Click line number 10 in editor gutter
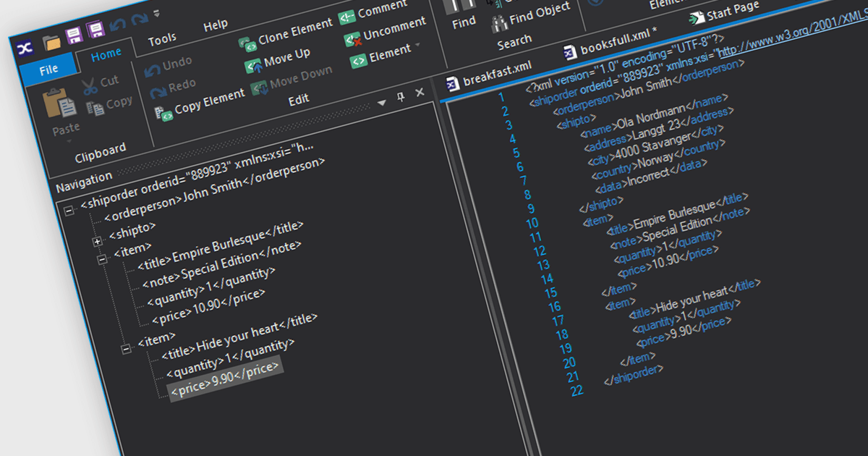868x456 pixels. click(532, 224)
